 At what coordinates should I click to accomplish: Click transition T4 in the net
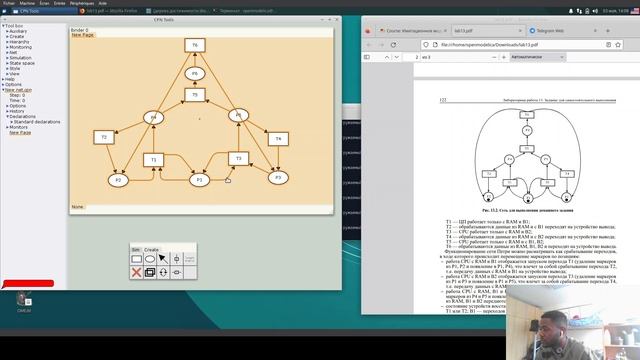(278, 139)
